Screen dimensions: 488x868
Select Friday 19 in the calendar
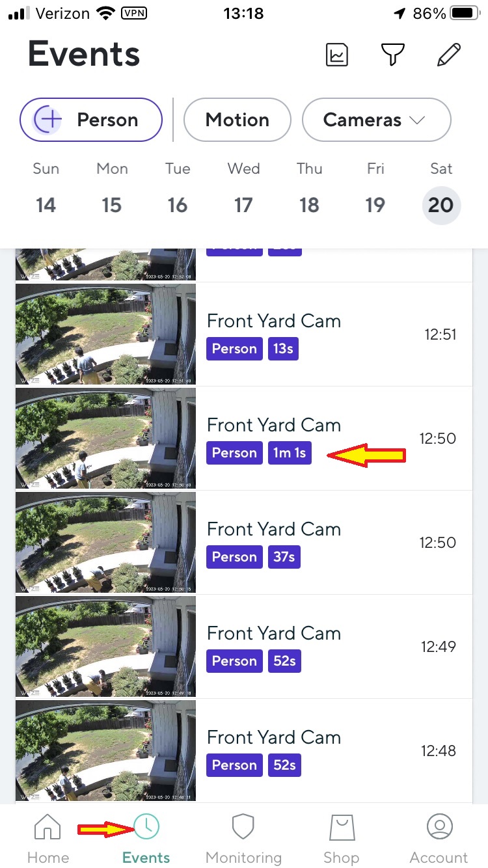[x=375, y=206]
